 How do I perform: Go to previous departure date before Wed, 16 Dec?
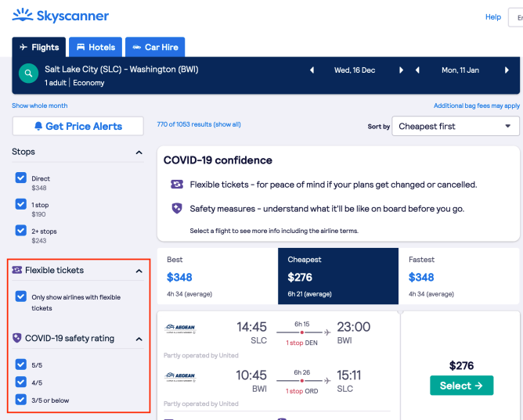[x=312, y=70]
